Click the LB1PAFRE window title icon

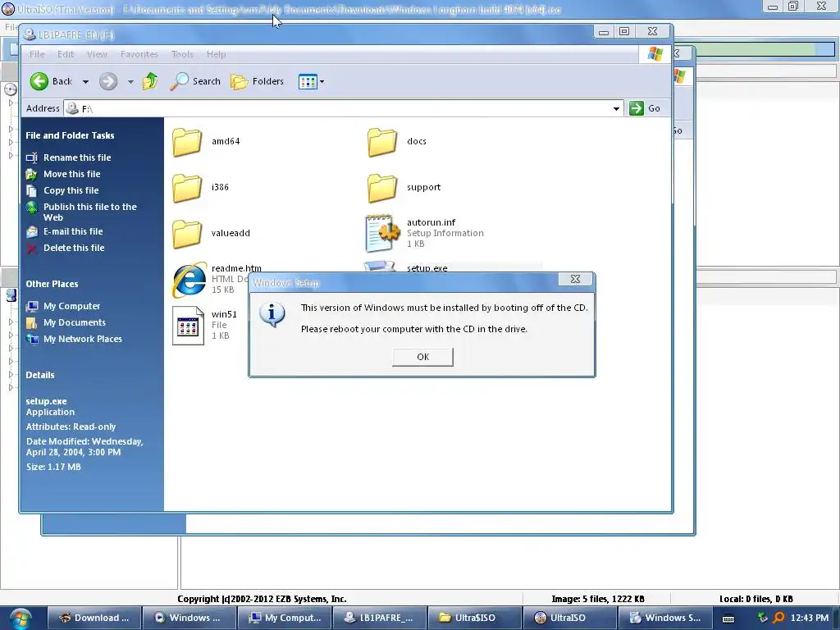(x=30, y=34)
